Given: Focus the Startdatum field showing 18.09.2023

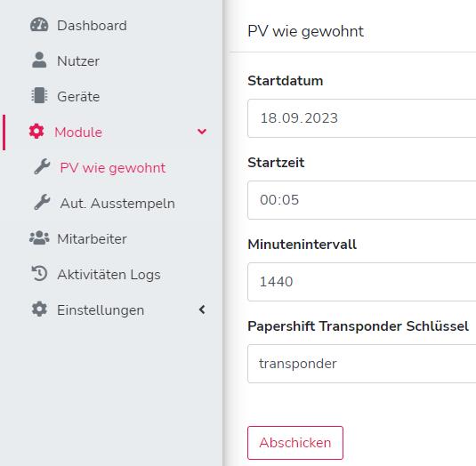Looking at the screenshot, I should (362, 118).
